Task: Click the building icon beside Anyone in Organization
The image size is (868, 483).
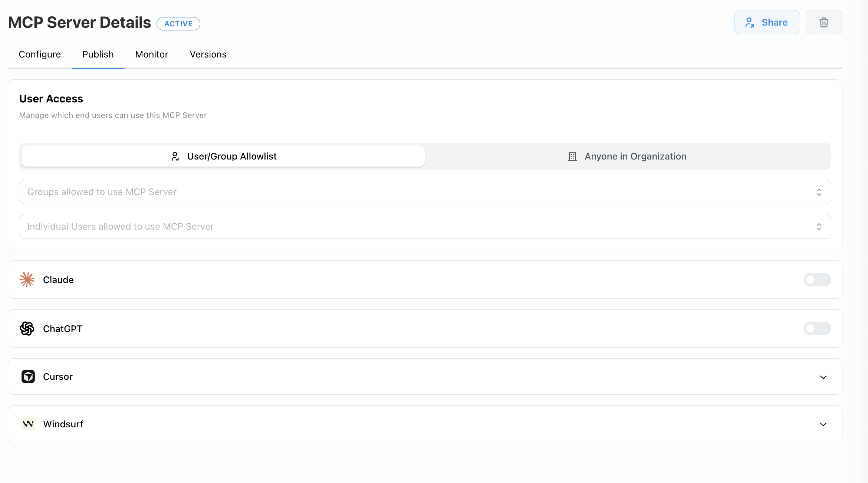Action: tap(572, 157)
